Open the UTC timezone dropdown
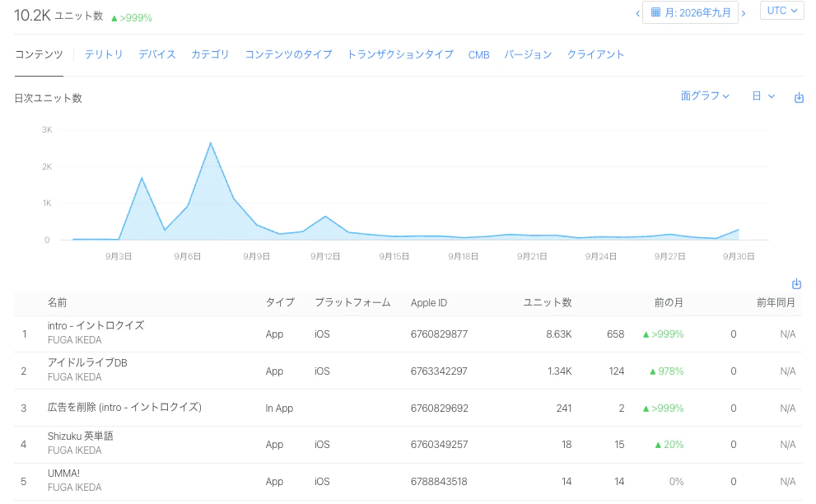The width and height of the screenshot is (816, 504). tap(782, 11)
